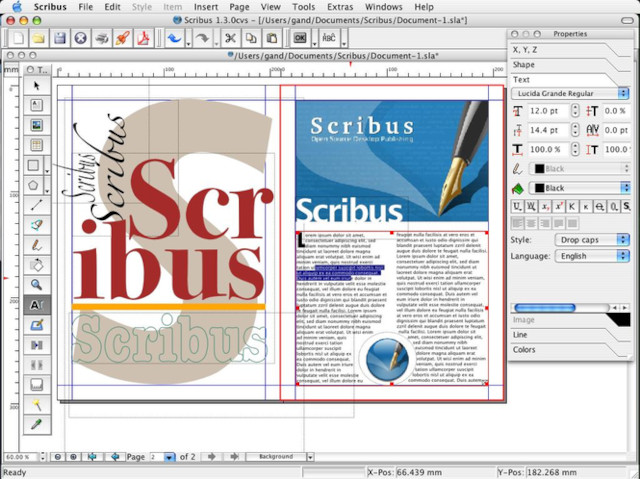This screenshot has width=640, height=479.
Task: Select the Insert Shape rectangle tool
Action: click(33, 165)
